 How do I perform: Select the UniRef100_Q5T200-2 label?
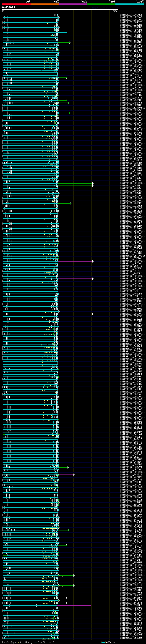coord(132,256)
